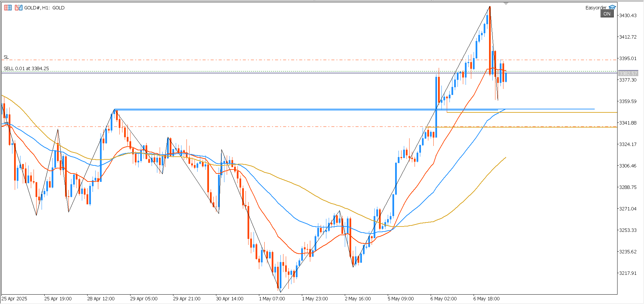Select the SL stop loss line label

pyautogui.click(x=6, y=57)
